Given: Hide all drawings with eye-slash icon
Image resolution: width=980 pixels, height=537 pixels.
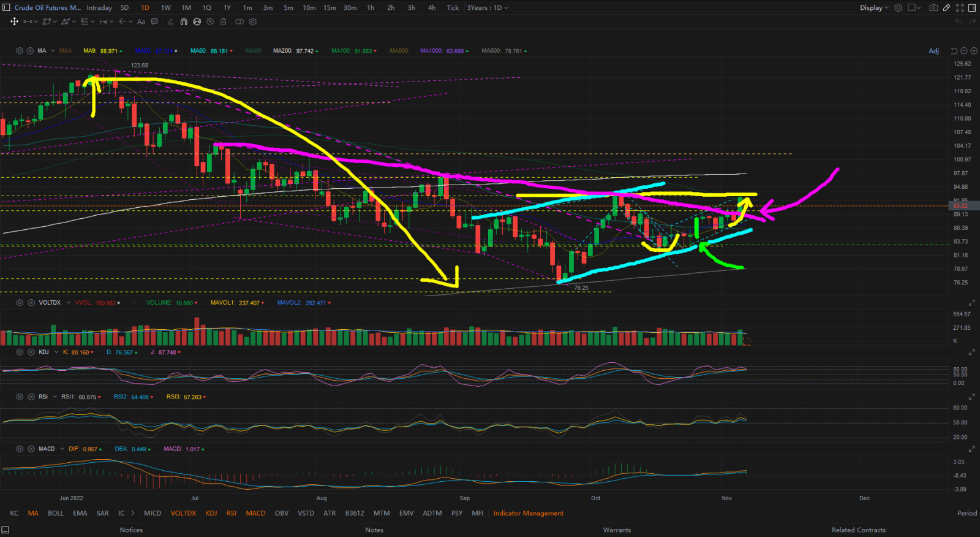Looking at the screenshot, I should [210, 21].
